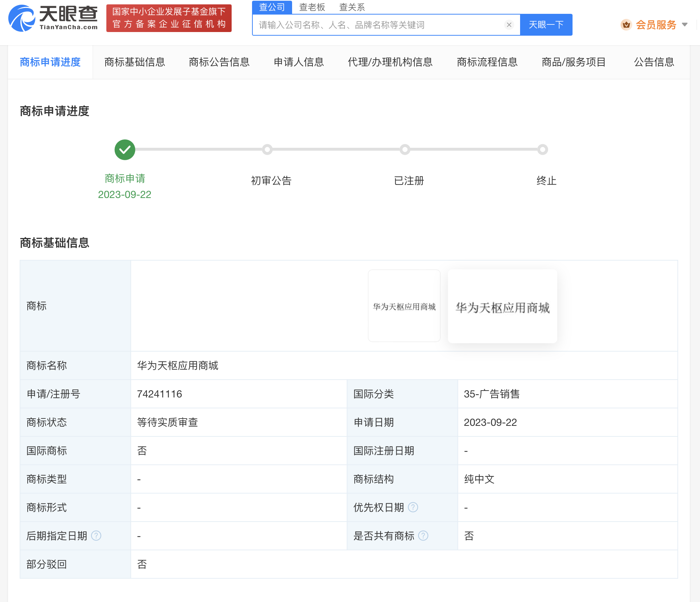Click enlarged 华为天枢应用商城 trademark preview

(x=503, y=306)
